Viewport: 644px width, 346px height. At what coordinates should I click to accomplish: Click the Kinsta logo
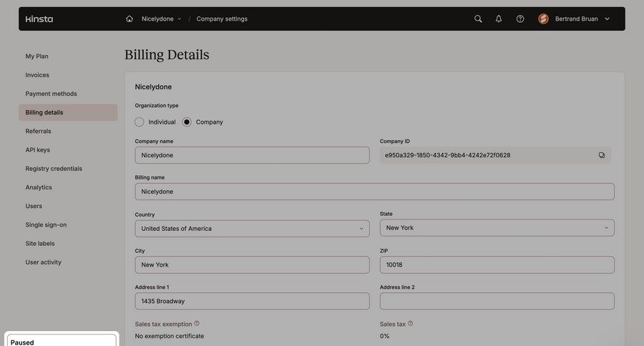point(39,19)
